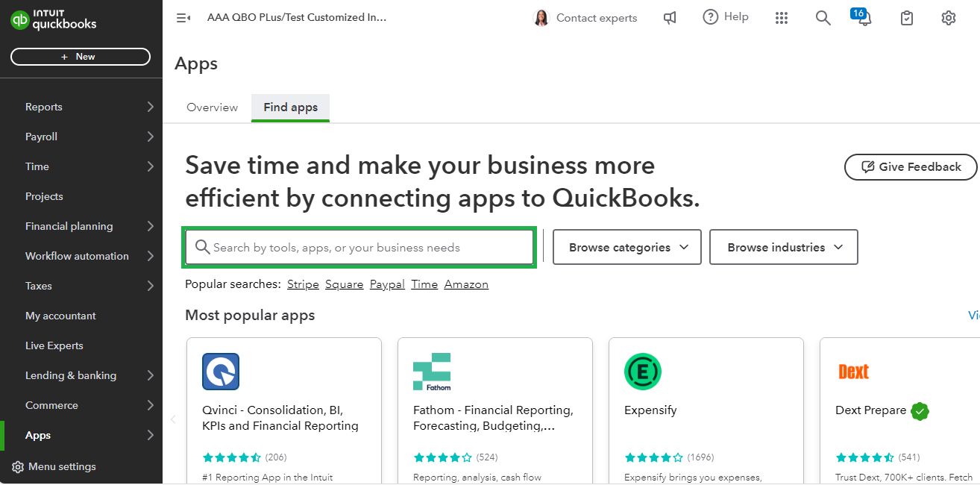
Task: Expand the Reports menu chevron
Action: pos(150,107)
